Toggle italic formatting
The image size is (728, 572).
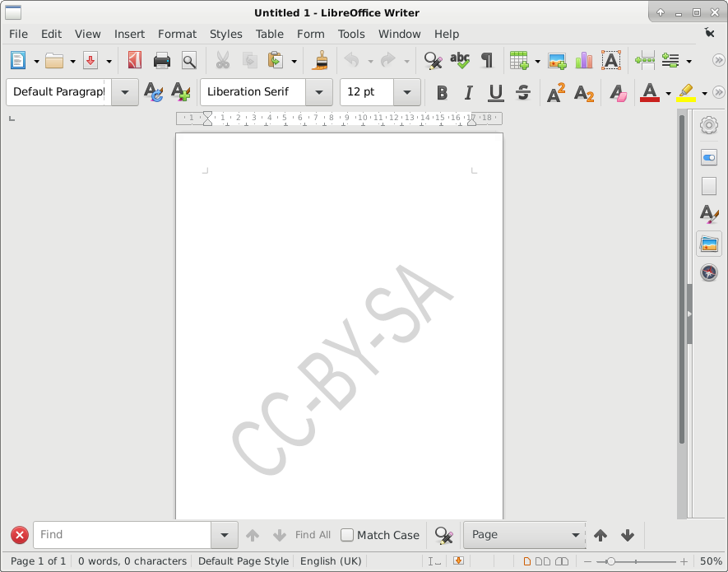click(x=468, y=92)
